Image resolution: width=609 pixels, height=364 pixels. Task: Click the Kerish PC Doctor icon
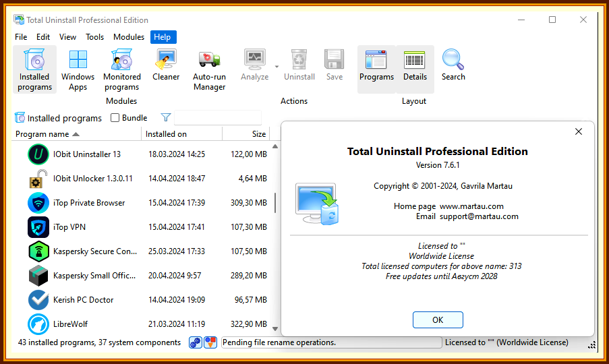[38, 299]
